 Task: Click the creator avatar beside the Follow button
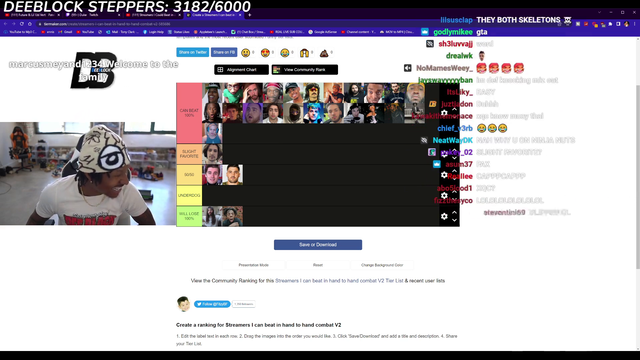184,304
